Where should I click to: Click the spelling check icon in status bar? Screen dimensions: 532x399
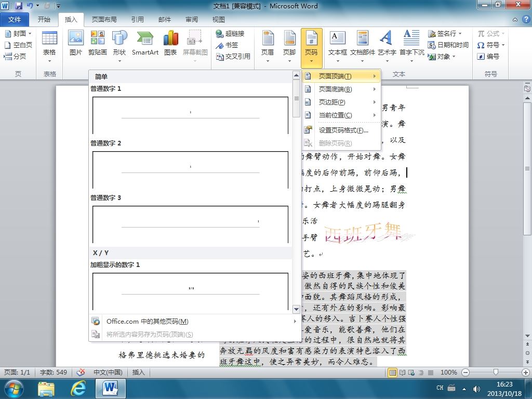(x=81, y=372)
